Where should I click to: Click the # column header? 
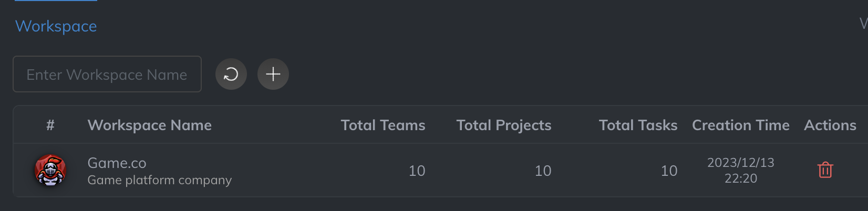pyautogui.click(x=50, y=125)
